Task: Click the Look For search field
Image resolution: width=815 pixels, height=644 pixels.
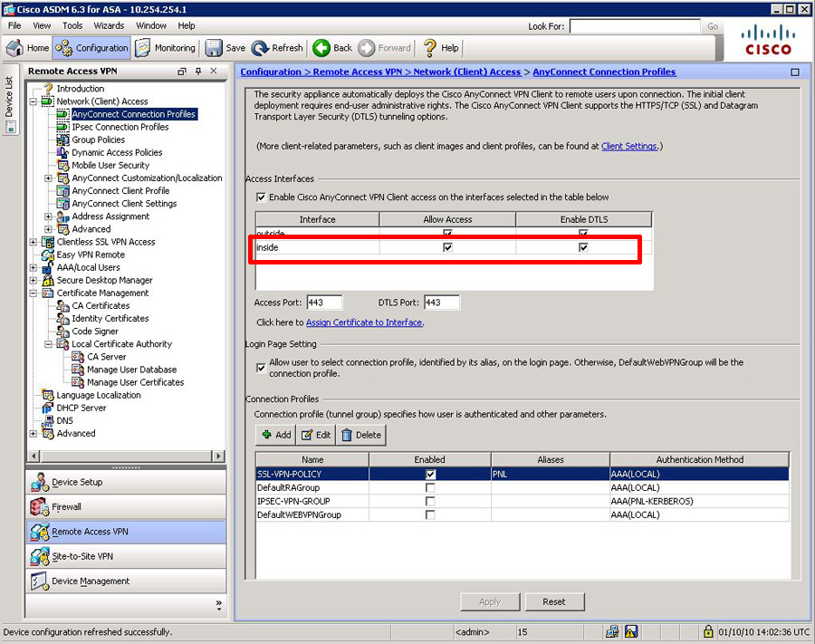Action: click(x=635, y=26)
